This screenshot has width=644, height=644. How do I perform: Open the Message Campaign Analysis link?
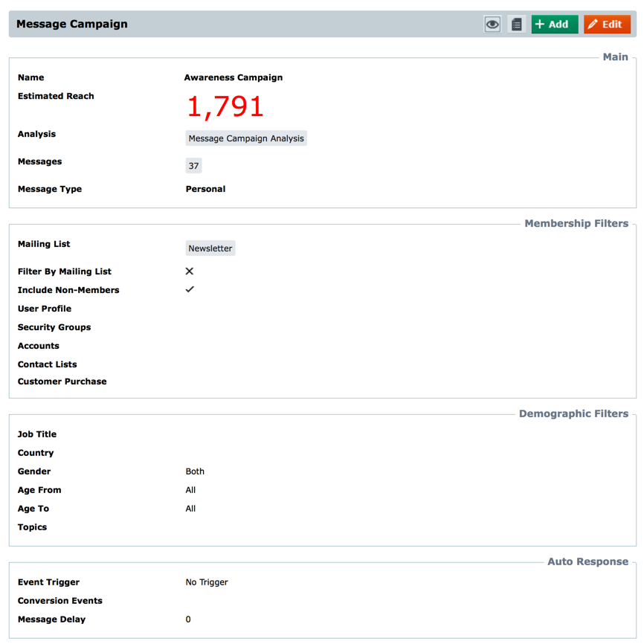[246, 138]
